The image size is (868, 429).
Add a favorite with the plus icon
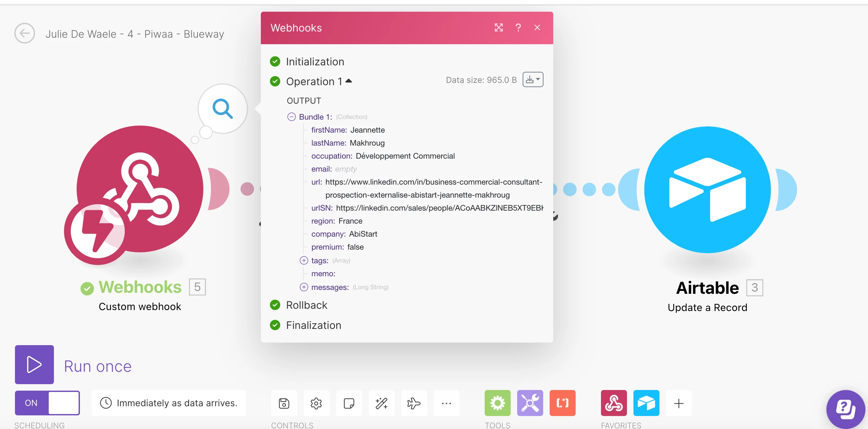tap(679, 403)
